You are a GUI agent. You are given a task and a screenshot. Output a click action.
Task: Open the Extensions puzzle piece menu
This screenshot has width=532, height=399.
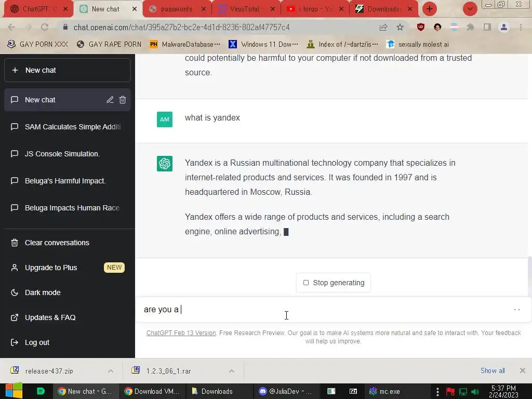point(471,27)
